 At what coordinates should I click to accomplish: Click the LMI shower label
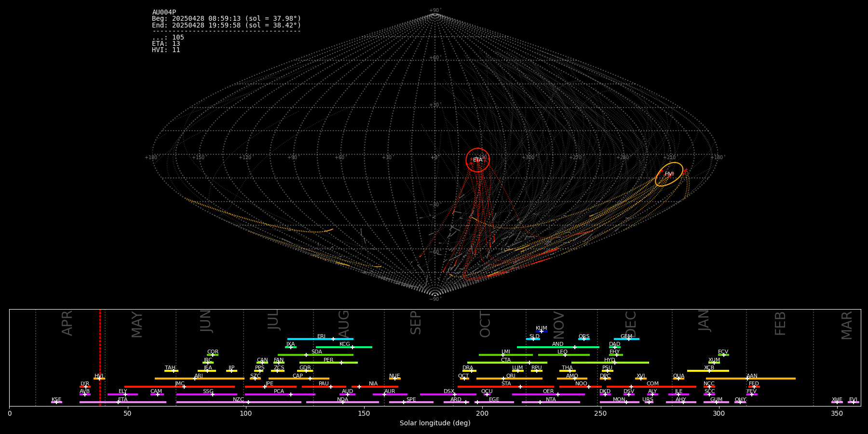tap(505, 352)
